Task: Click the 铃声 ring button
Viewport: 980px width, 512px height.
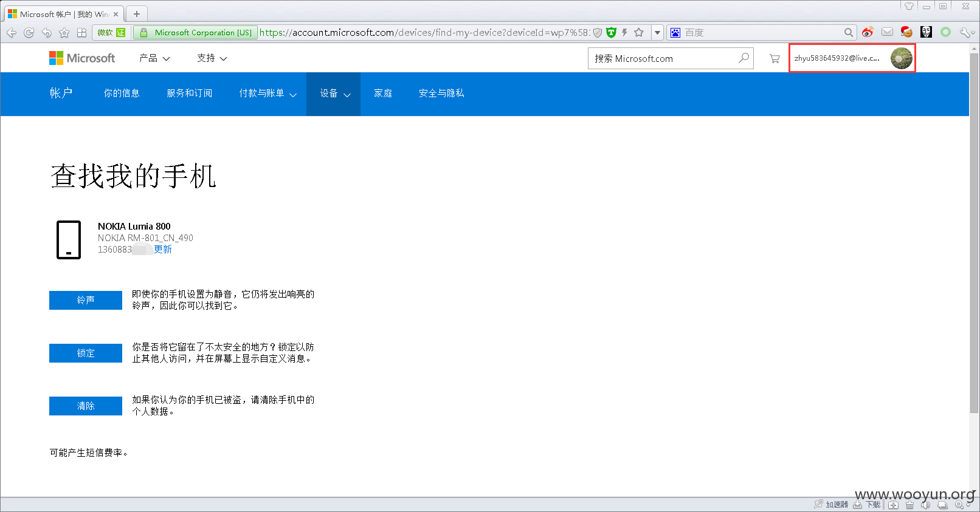Action: tap(86, 300)
